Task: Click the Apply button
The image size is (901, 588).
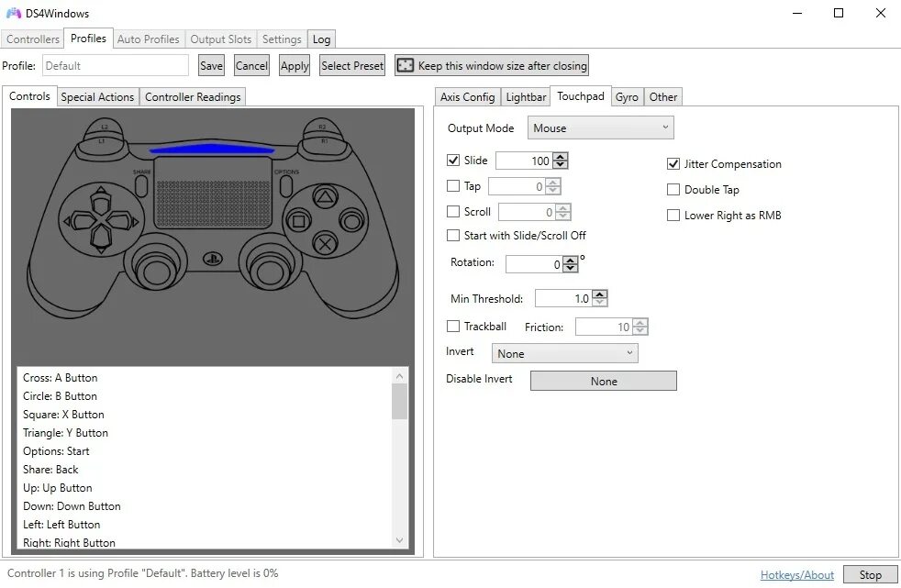Action: pyautogui.click(x=295, y=65)
